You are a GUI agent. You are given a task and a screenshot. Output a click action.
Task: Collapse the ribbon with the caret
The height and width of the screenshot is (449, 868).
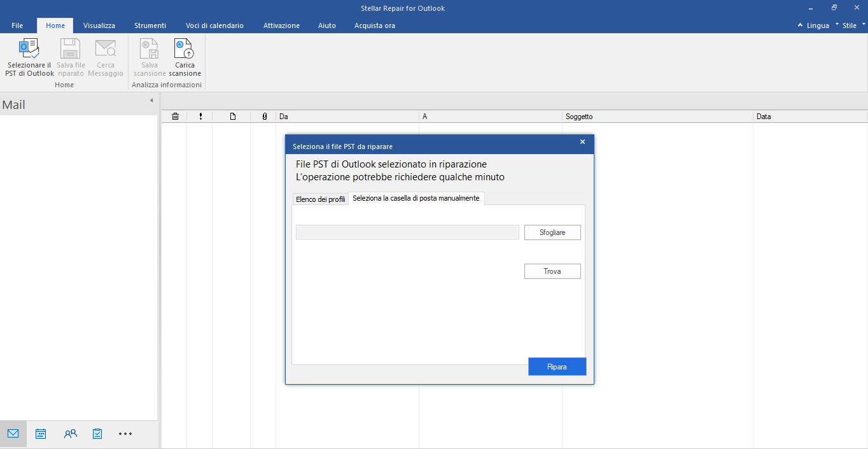pyautogui.click(x=800, y=25)
